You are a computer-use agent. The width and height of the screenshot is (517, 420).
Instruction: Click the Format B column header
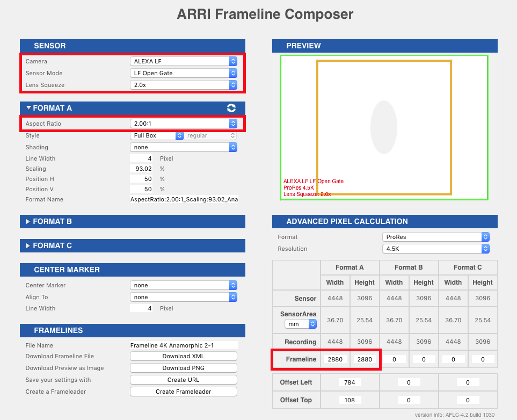click(x=409, y=267)
